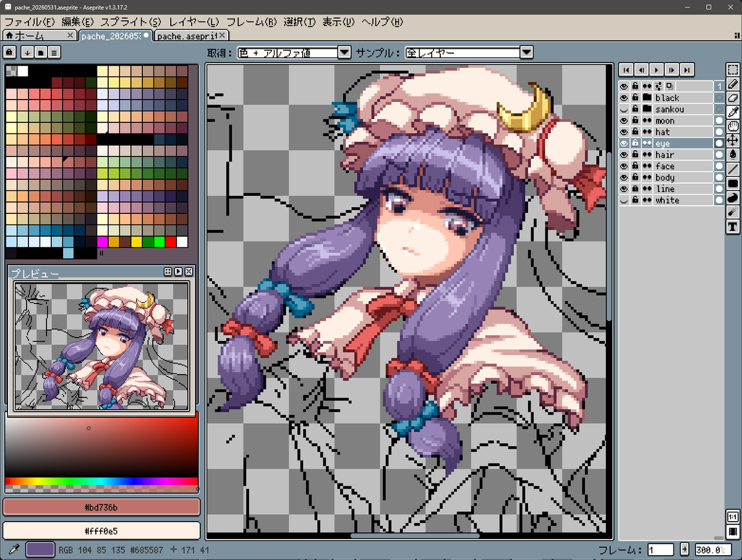The width and height of the screenshot is (742, 560).
Task: Open the palette presets button
Action: (41, 52)
